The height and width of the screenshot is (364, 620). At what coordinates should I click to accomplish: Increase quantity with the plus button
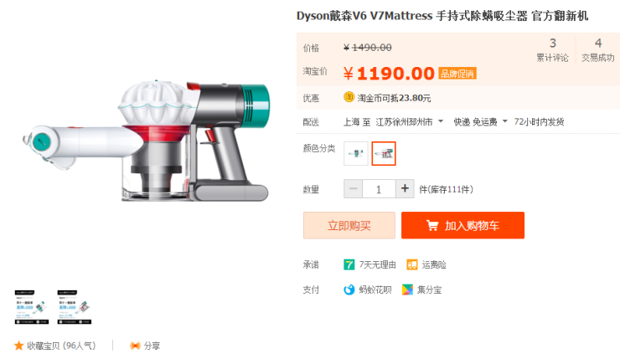point(405,189)
